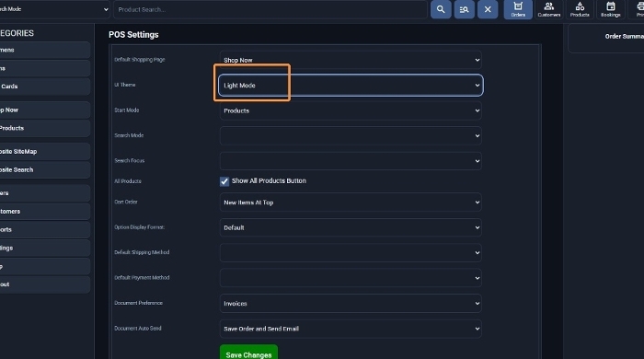The height and width of the screenshot is (359, 644).
Task: Open the search mode selector beside Product Search
Action: [x=54, y=9]
